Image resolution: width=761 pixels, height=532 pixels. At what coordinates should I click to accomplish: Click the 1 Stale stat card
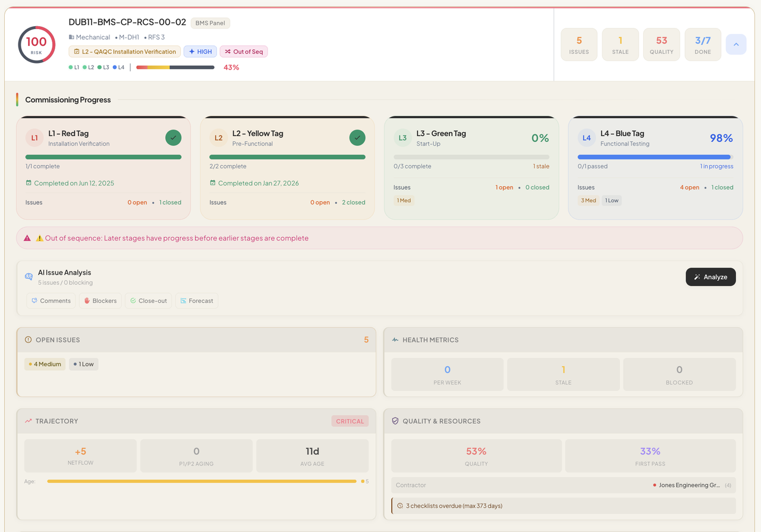coord(620,45)
